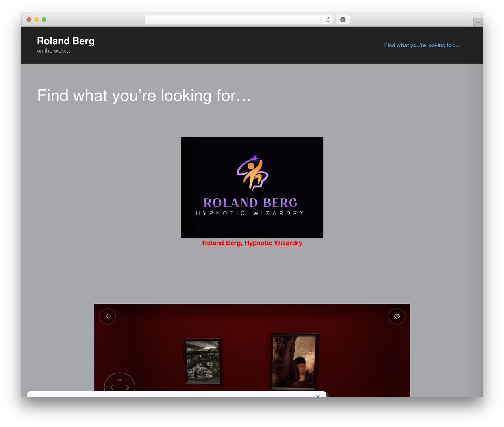Image resolution: width=504 pixels, height=427 pixels.
Task: Select the black-and-white framed photo in gallery
Action: pyautogui.click(x=203, y=361)
